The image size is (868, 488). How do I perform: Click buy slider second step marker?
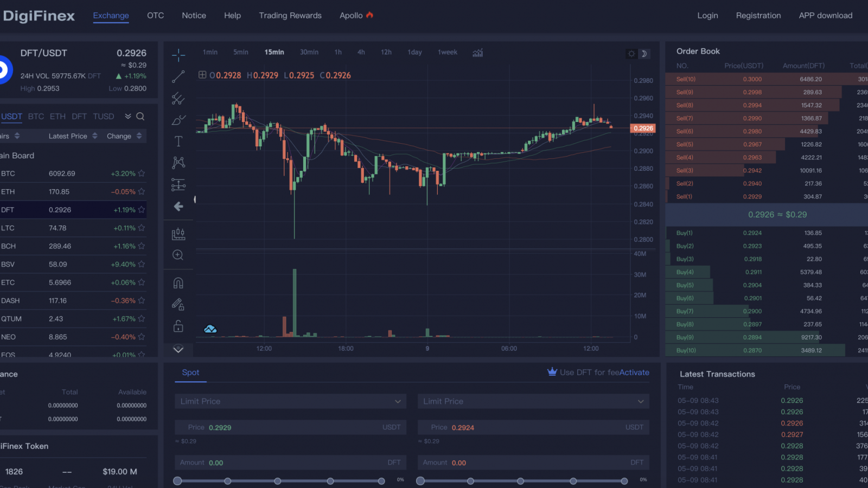pos(228,481)
